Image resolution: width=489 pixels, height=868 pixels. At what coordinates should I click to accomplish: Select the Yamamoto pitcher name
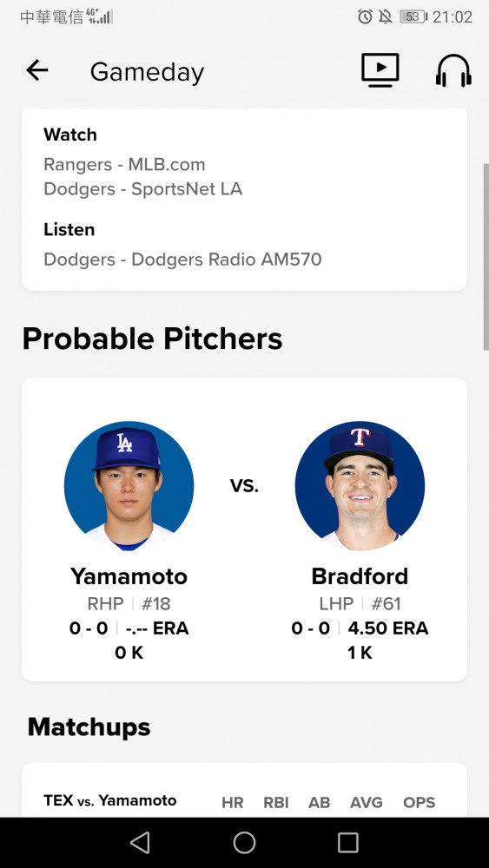[129, 576]
